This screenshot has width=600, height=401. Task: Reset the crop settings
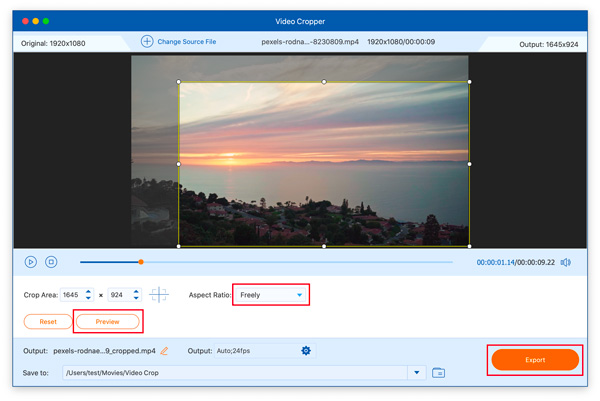click(x=48, y=322)
